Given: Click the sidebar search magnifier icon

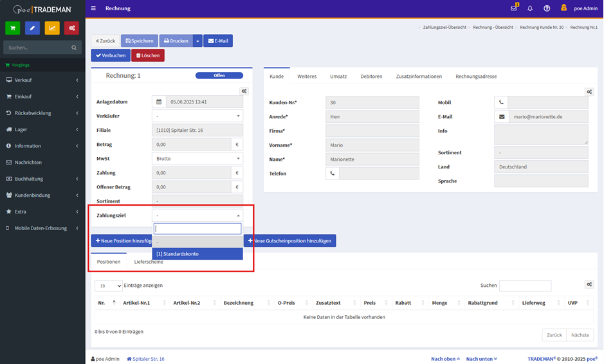Looking at the screenshot, I should (x=74, y=48).
